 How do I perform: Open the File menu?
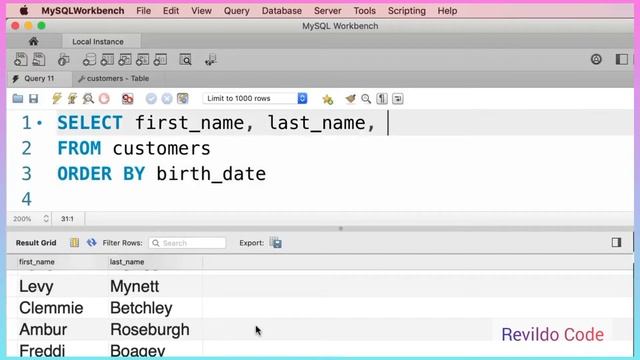pos(143,11)
